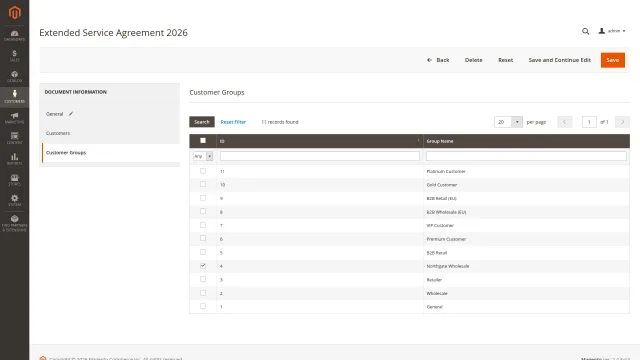Viewport: 640px width, 360px height.
Task: Open the Marketing sidebar menu
Action: [x=15, y=118]
